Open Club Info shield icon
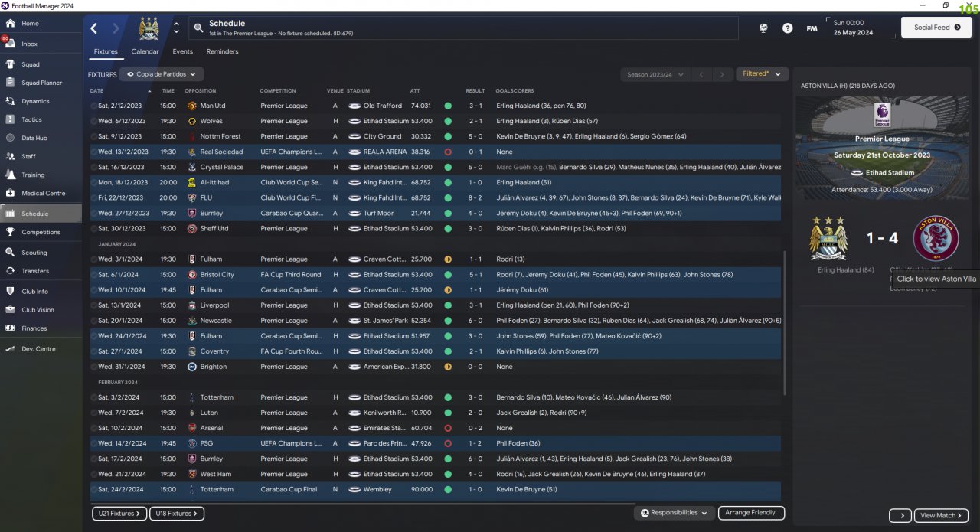Screen dimensions: 980x532 [x=10, y=291]
